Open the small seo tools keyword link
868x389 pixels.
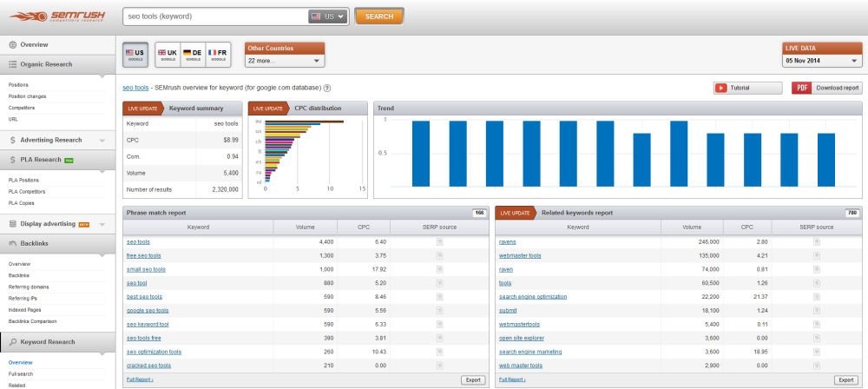tap(146, 269)
